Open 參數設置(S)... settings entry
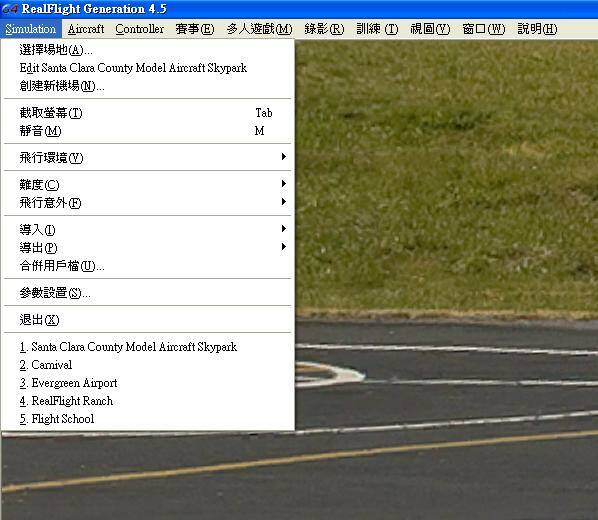 (x=148, y=292)
